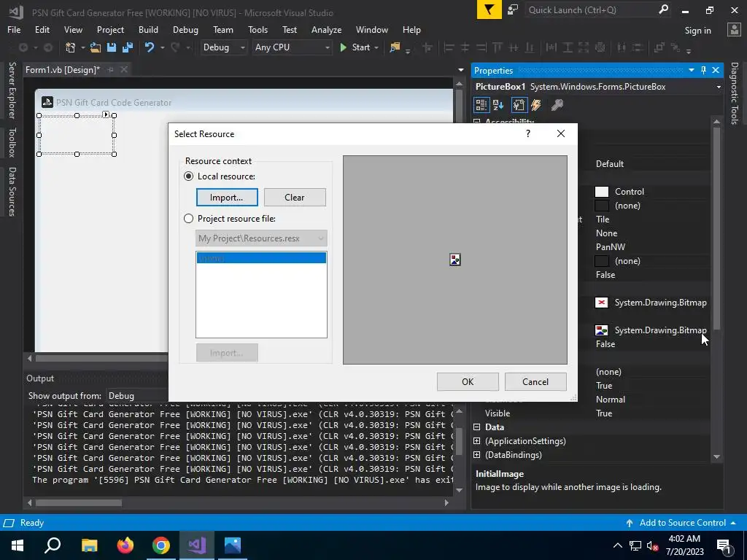The height and width of the screenshot is (560, 747).
Task: Open Firefox from the taskbar
Action: [x=125, y=545]
